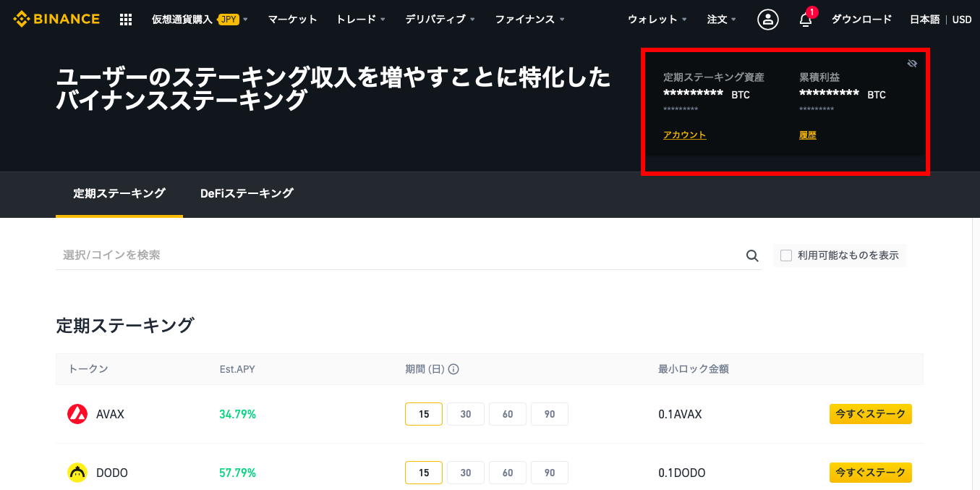980x490 pixels.
Task: Select 60 days for DODO
Action: point(508,473)
